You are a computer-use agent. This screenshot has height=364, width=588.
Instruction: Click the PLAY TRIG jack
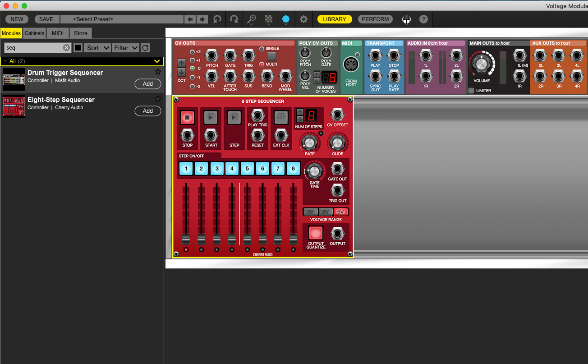[257, 115]
